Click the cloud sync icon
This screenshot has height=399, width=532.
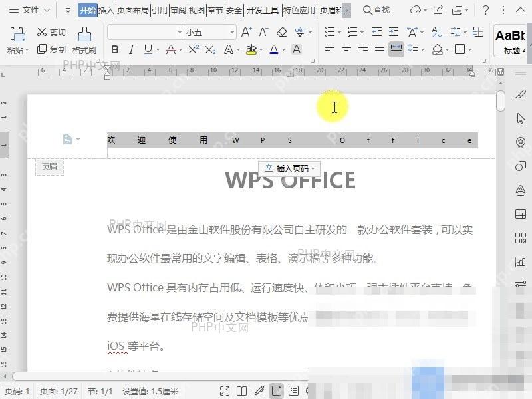point(415,10)
